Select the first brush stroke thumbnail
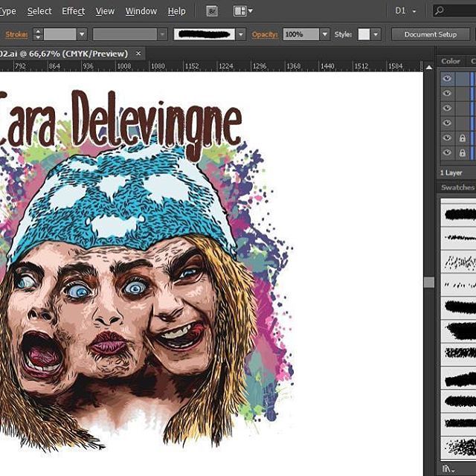476x476 pixels. [x=459, y=214]
